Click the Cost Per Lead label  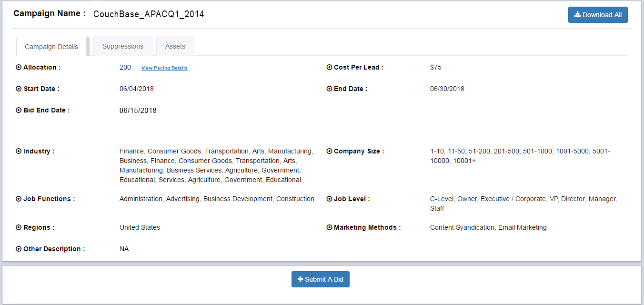[359, 67]
